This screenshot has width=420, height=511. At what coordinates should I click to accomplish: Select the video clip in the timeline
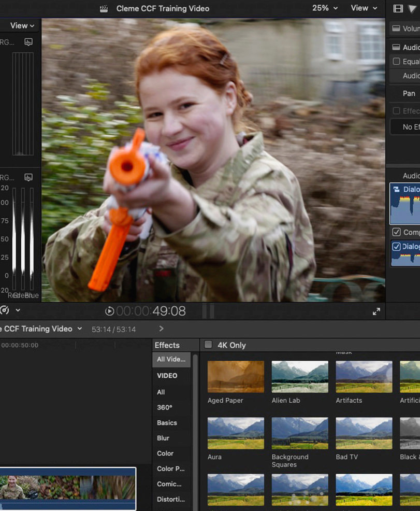[x=68, y=489]
